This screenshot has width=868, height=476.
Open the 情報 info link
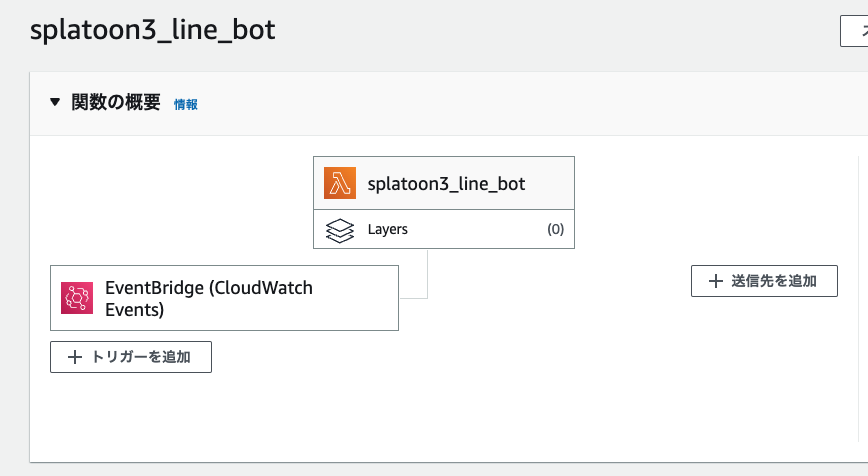tap(186, 104)
